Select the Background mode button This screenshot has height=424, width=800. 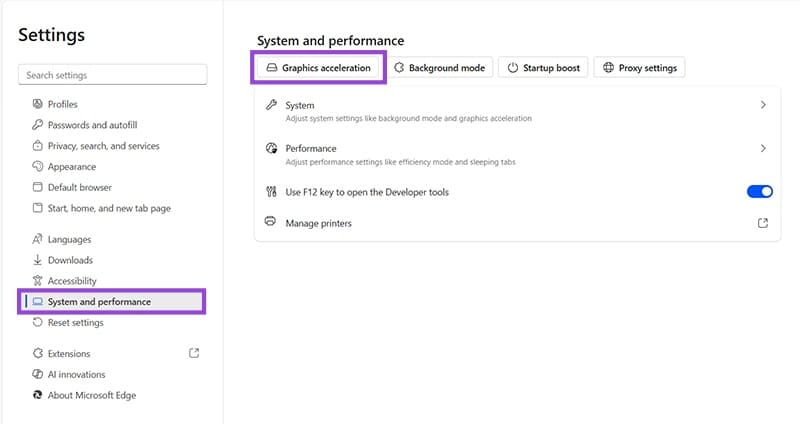tap(439, 68)
